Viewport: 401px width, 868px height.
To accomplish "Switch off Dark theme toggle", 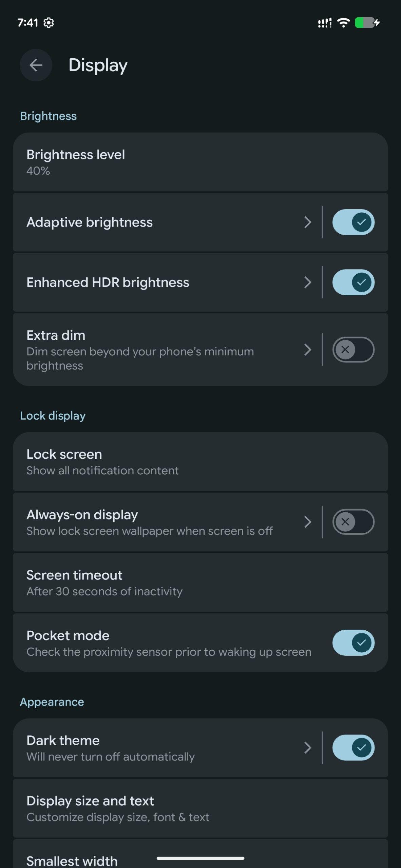I will click(x=353, y=747).
